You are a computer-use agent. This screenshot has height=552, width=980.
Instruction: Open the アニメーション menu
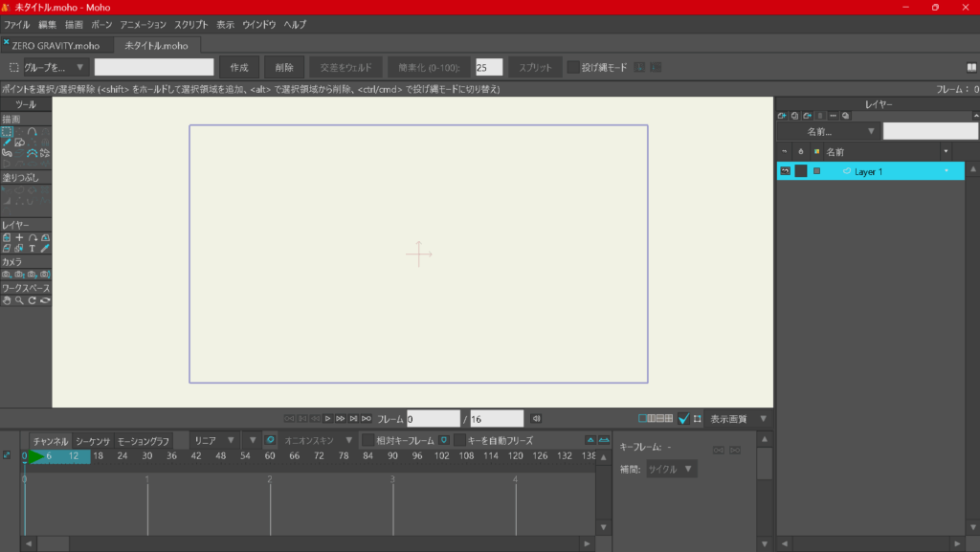(143, 24)
